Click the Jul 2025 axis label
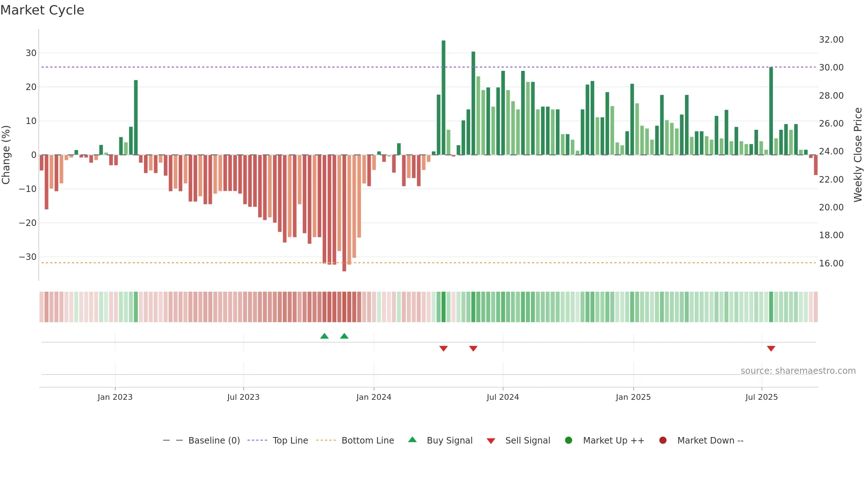Screen dimensions: 868x488 [x=762, y=397]
